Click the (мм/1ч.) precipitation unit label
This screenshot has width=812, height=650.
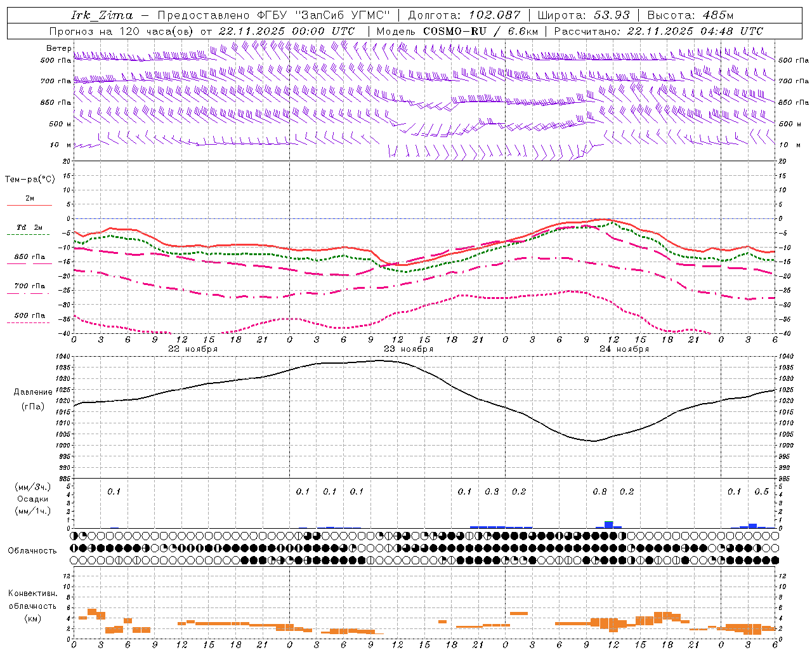pos(32,511)
